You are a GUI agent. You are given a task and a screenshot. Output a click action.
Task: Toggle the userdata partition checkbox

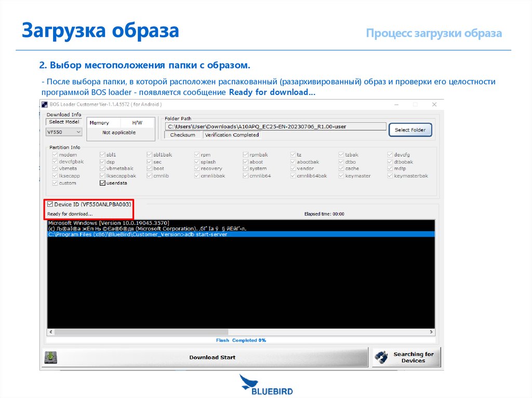(x=102, y=183)
